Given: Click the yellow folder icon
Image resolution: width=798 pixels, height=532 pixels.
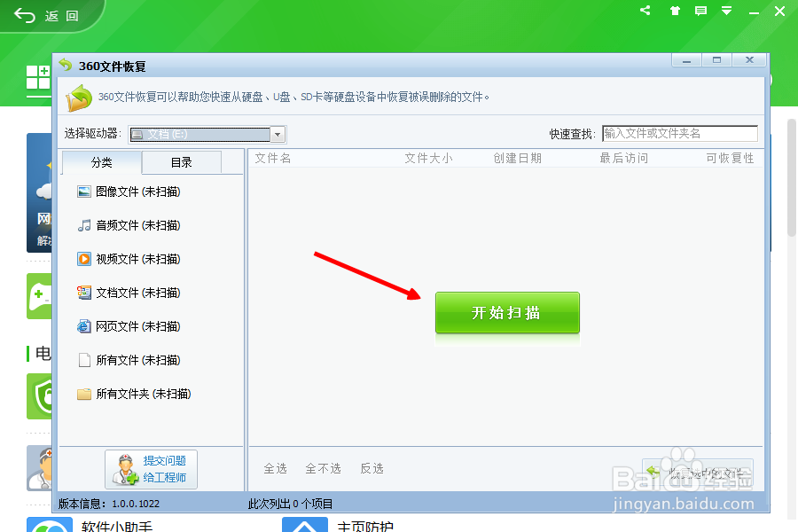Looking at the screenshot, I should [x=84, y=395].
